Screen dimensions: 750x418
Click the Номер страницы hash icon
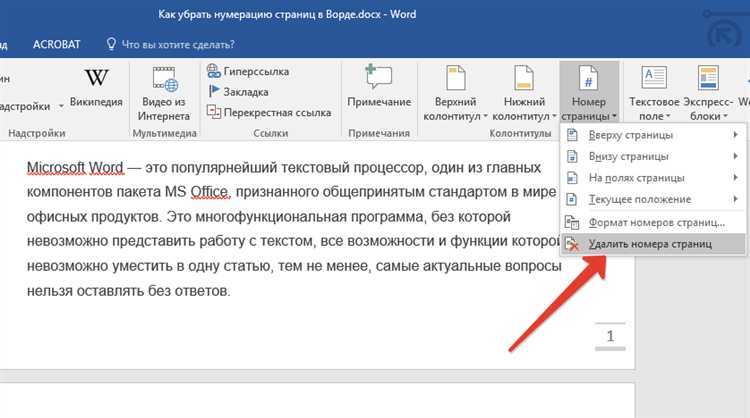[x=588, y=78]
